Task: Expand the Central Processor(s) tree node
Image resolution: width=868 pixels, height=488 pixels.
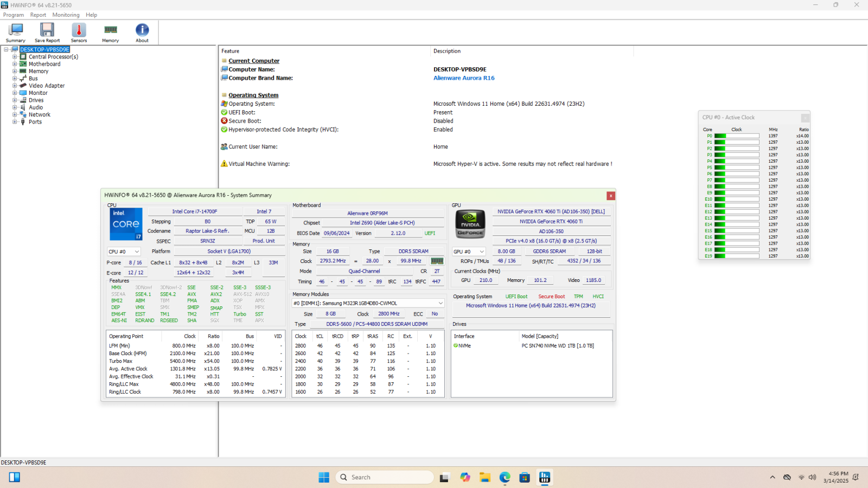Action: pos(15,57)
